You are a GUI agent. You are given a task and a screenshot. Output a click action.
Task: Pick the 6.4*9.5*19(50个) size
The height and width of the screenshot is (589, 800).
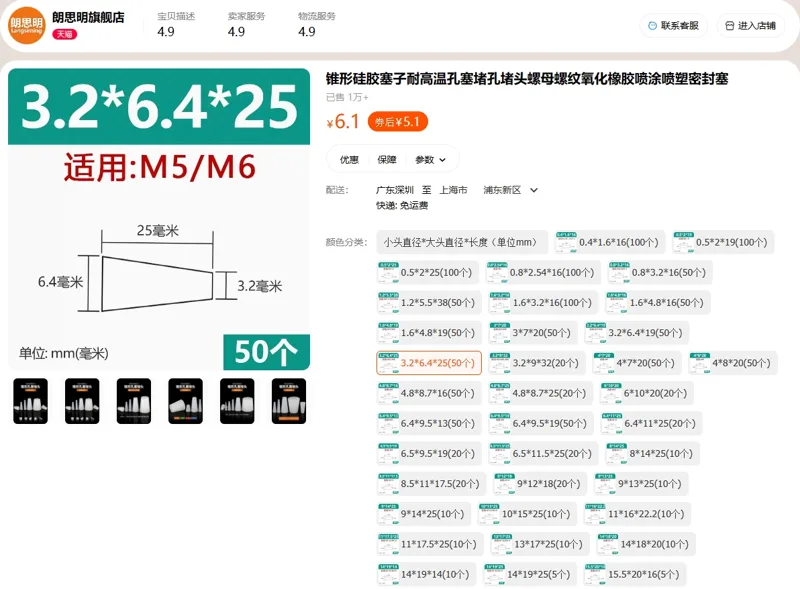pos(541,423)
